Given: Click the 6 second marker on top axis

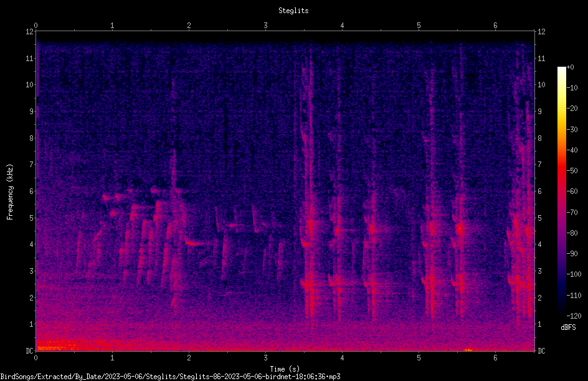Looking at the screenshot, I should (495, 25).
